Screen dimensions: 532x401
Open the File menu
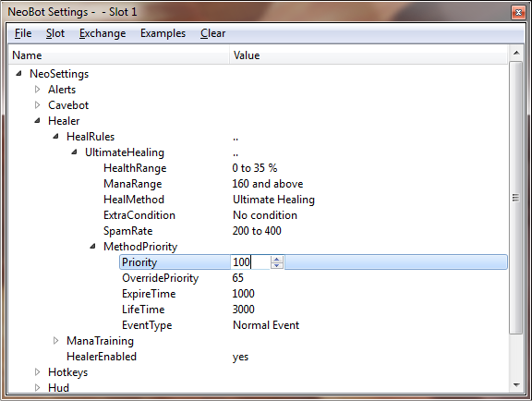[23, 33]
